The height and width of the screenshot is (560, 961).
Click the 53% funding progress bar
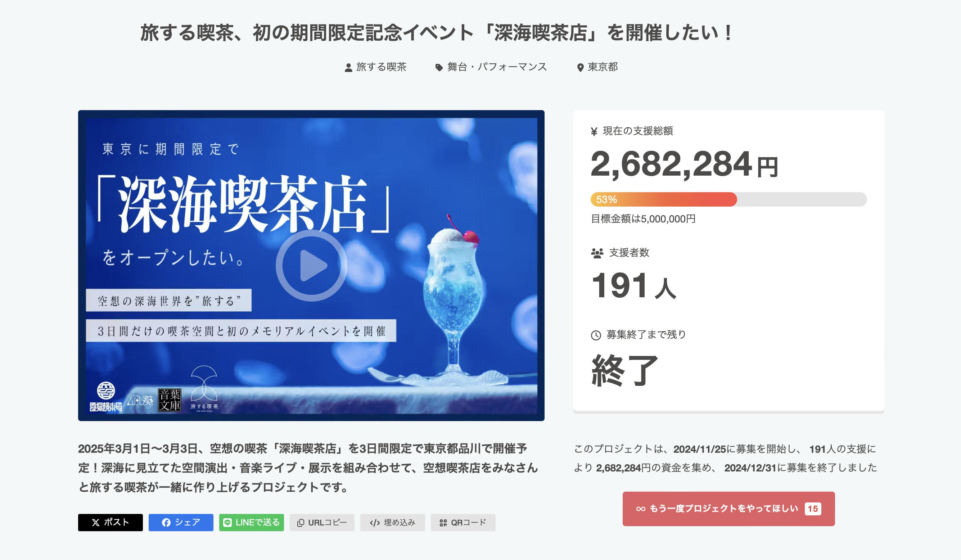tap(728, 199)
